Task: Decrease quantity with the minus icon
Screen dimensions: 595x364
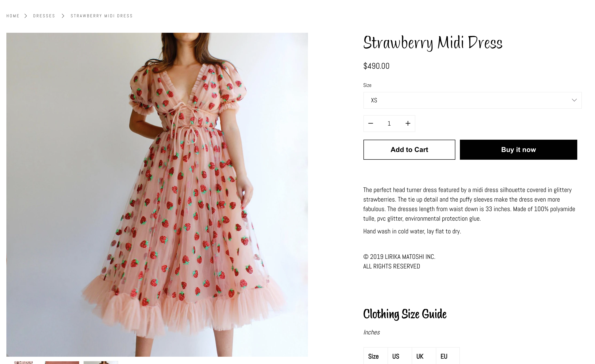Action: pyautogui.click(x=371, y=124)
